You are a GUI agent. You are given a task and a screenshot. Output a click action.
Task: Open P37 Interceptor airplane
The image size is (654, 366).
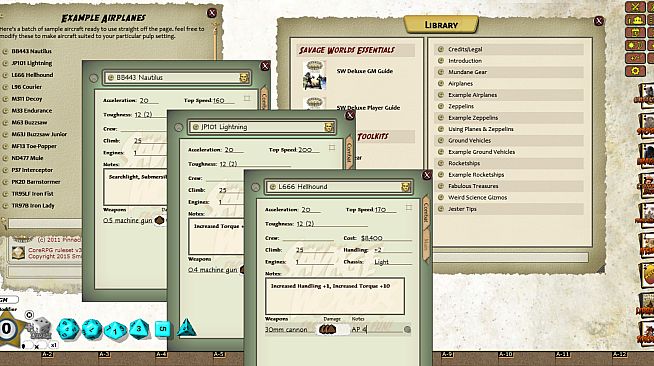pos(32,170)
